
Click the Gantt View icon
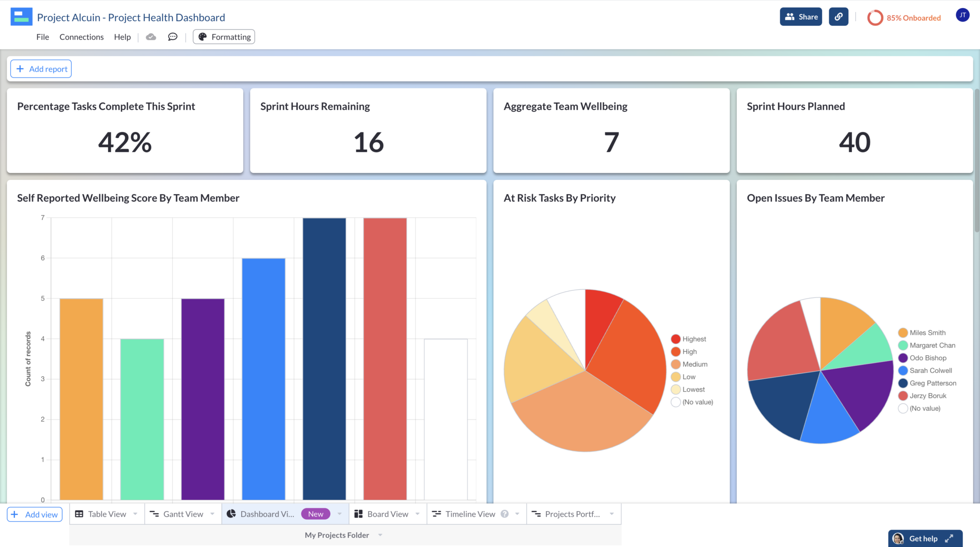pyautogui.click(x=155, y=514)
